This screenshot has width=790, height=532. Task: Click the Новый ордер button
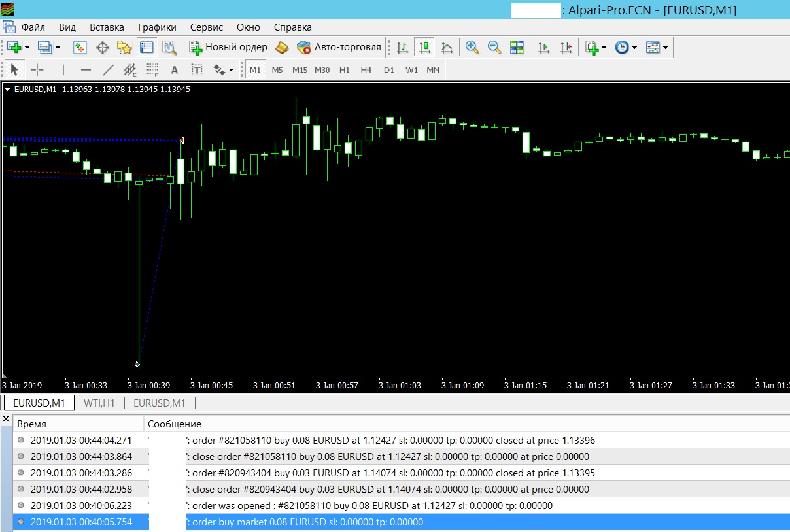point(228,47)
